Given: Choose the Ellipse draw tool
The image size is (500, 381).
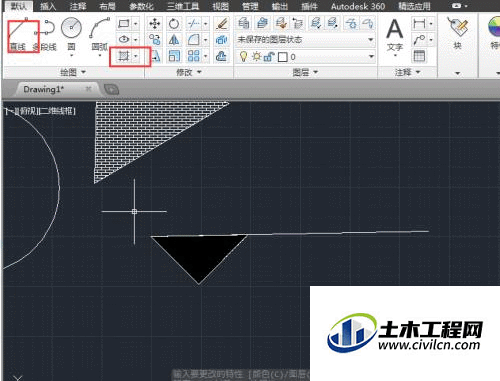Looking at the screenshot, I should (x=124, y=40).
